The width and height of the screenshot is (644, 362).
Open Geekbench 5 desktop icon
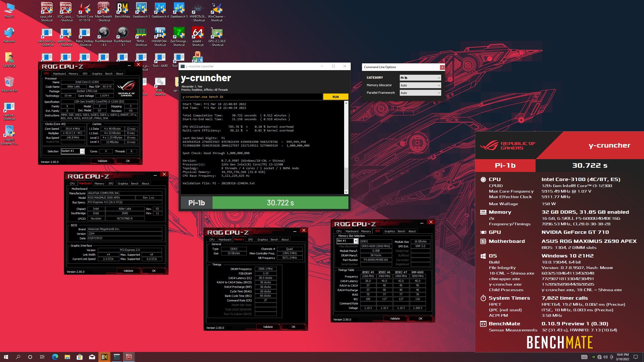pos(179,10)
